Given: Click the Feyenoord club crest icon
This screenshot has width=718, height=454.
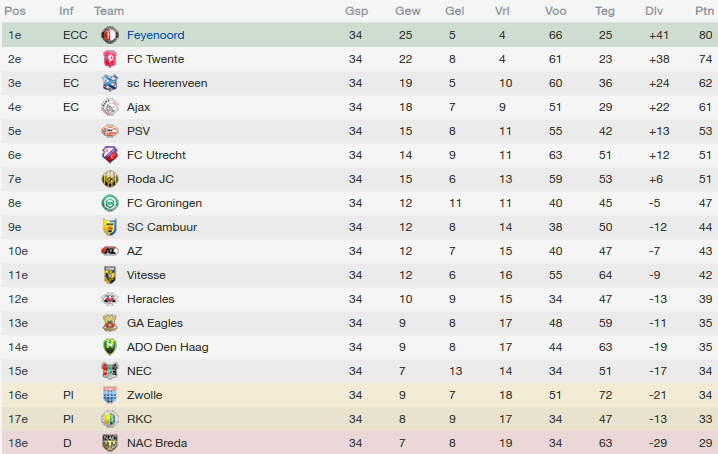Looking at the screenshot, I should (110, 35).
